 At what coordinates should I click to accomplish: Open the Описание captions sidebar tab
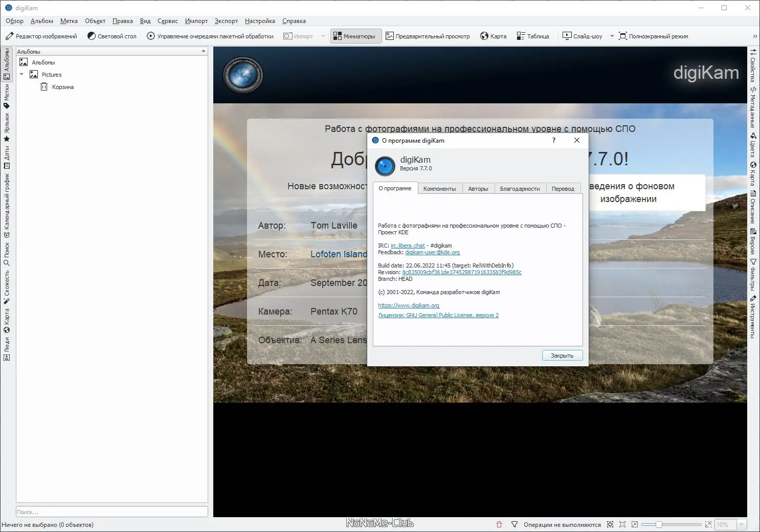[x=753, y=207]
